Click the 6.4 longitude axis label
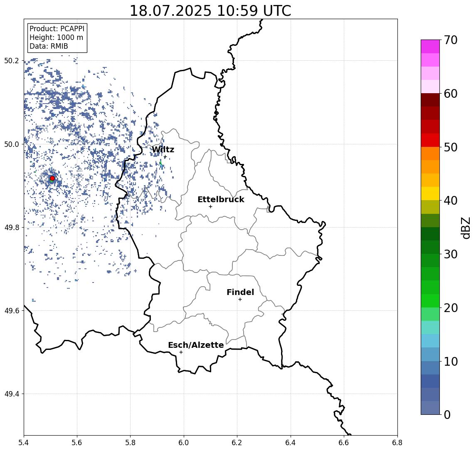The height and width of the screenshot is (451, 476). (x=291, y=443)
